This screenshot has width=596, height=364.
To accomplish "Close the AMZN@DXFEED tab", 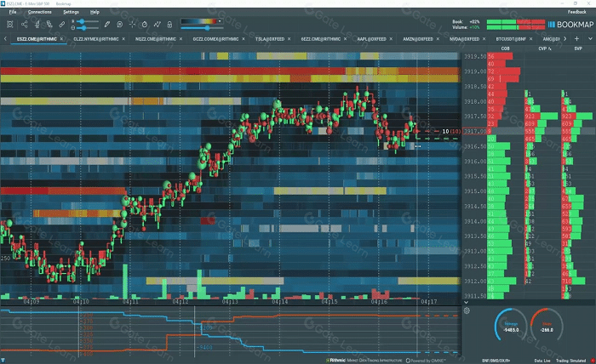I will [438, 39].
